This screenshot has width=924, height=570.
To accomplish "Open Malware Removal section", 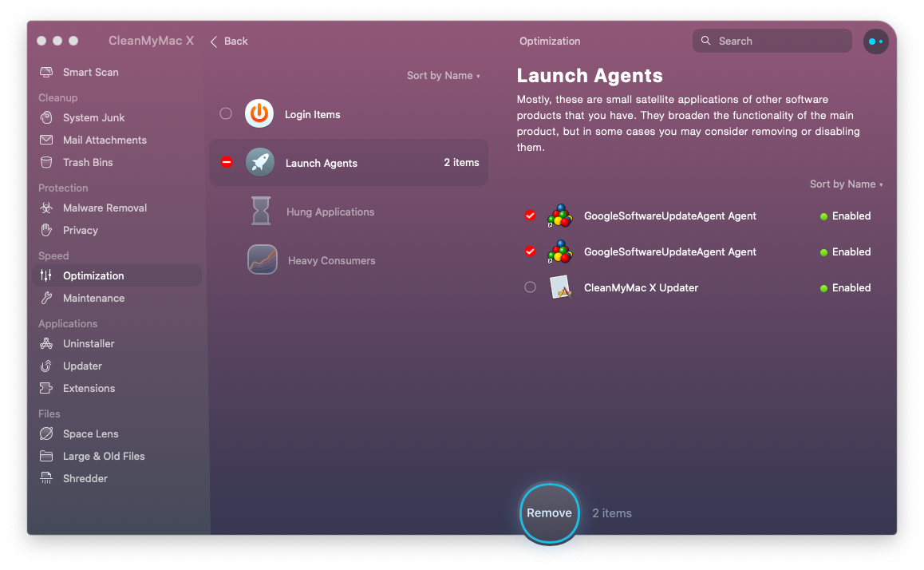I will pos(105,208).
